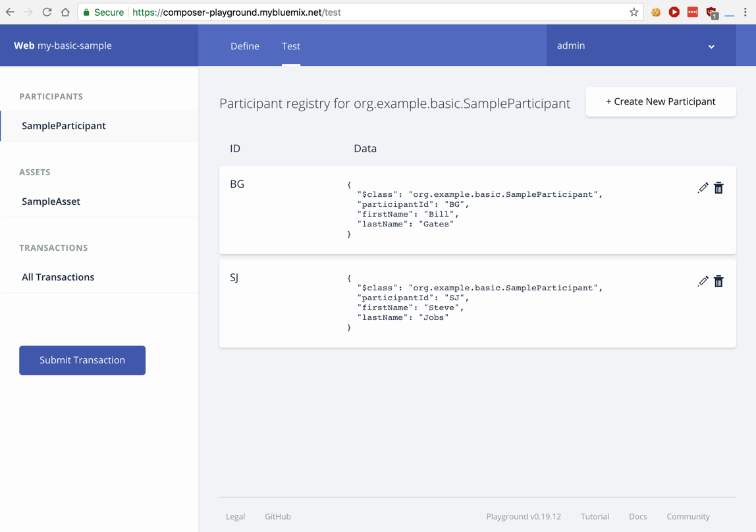
Task: Edit the SJ participant with pencil icon
Action: 703,281
